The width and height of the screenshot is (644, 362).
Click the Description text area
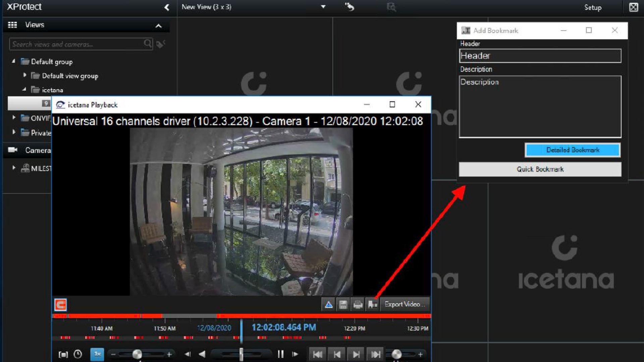pos(540,107)
